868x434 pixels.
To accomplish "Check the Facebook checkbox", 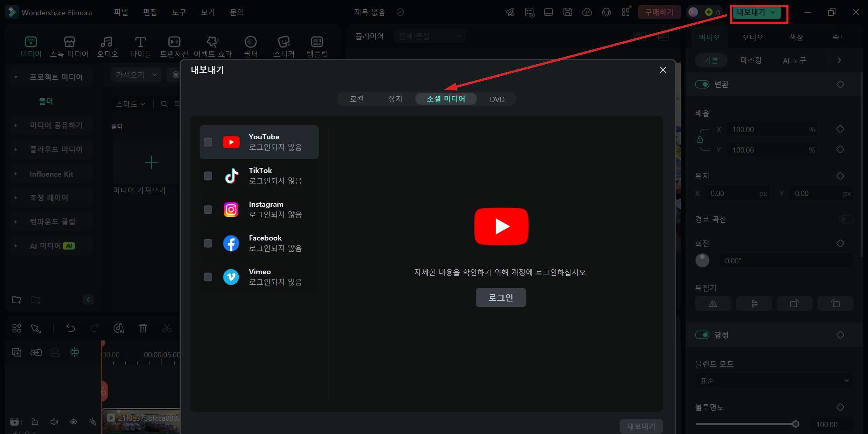I will coord(208,243).
